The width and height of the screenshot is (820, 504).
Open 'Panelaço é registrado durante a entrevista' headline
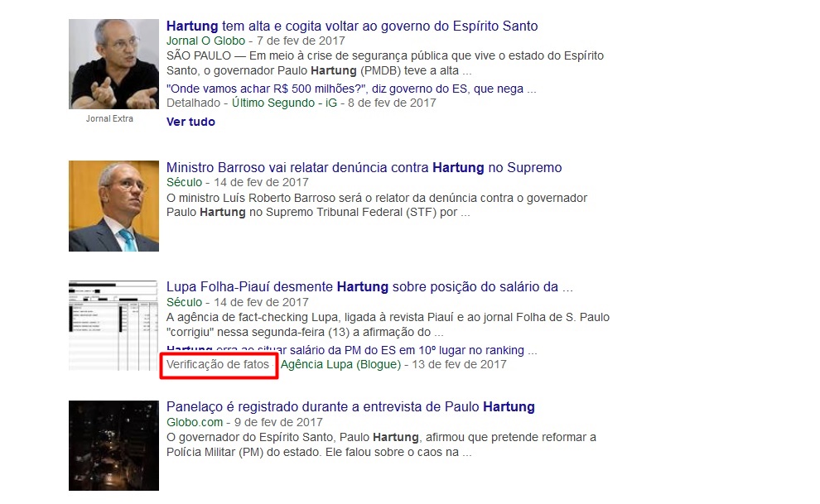coord(350,407)
